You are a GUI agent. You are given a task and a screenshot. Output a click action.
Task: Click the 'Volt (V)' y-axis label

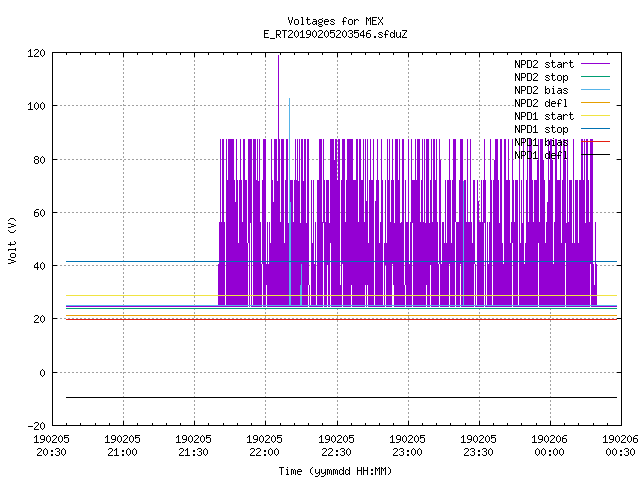[12, 240]
